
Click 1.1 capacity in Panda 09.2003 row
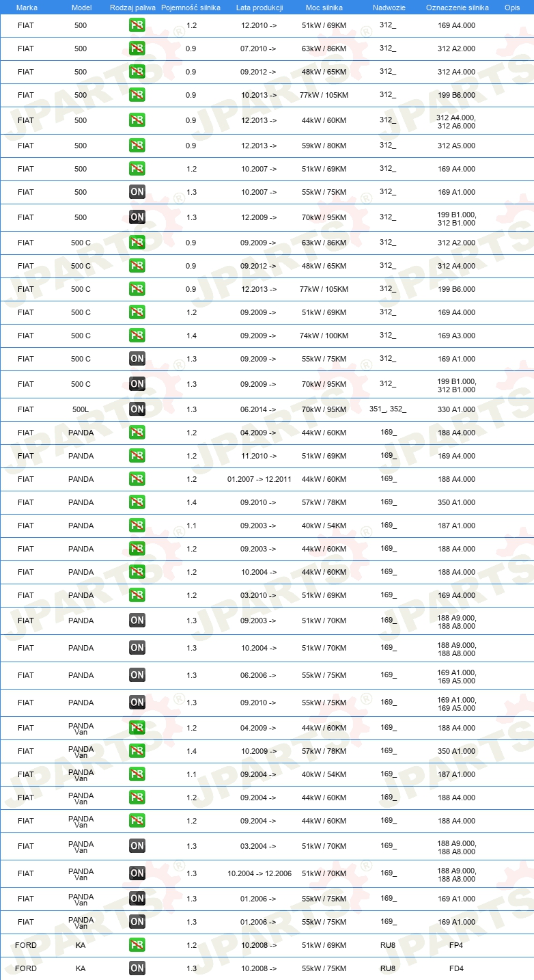[x=191, y=526]
